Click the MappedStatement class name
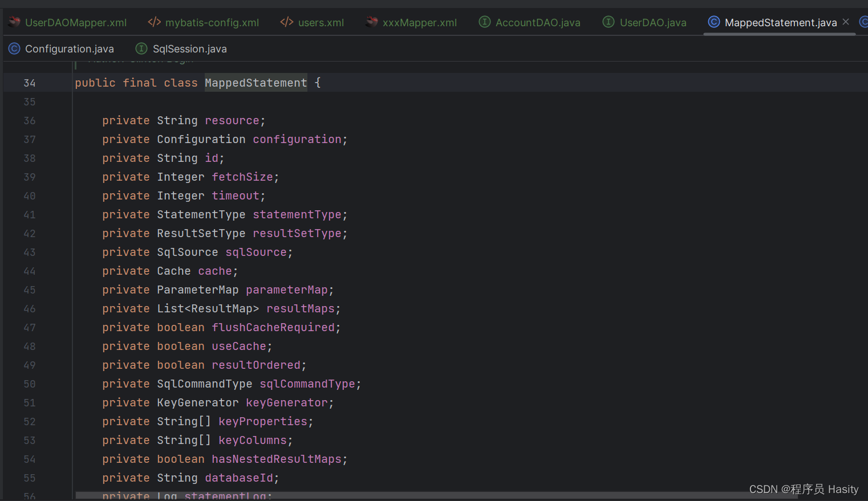The width and height of the screenshot is (868, 501). pos(256,83)
